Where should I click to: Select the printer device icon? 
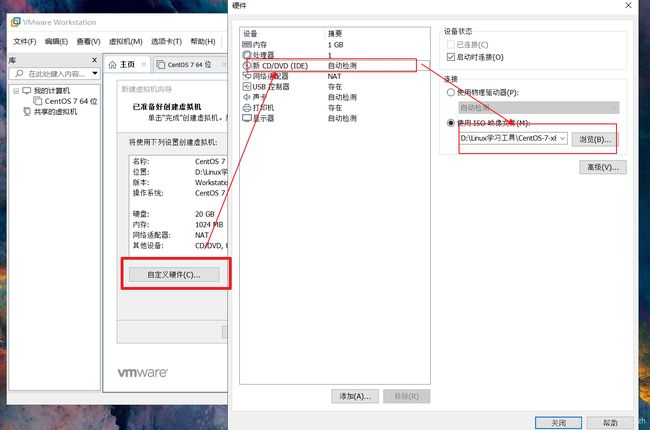[x=247, y=107]
